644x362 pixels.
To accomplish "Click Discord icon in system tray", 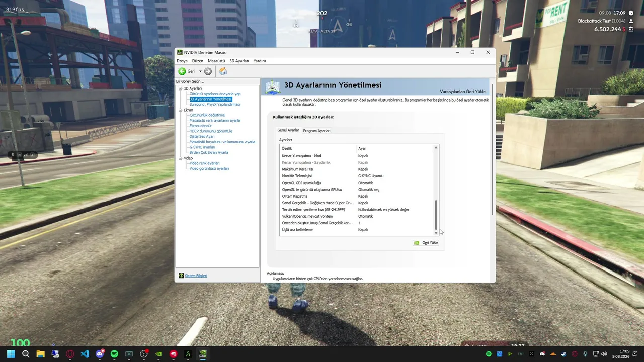I will (x=542, y=354).
